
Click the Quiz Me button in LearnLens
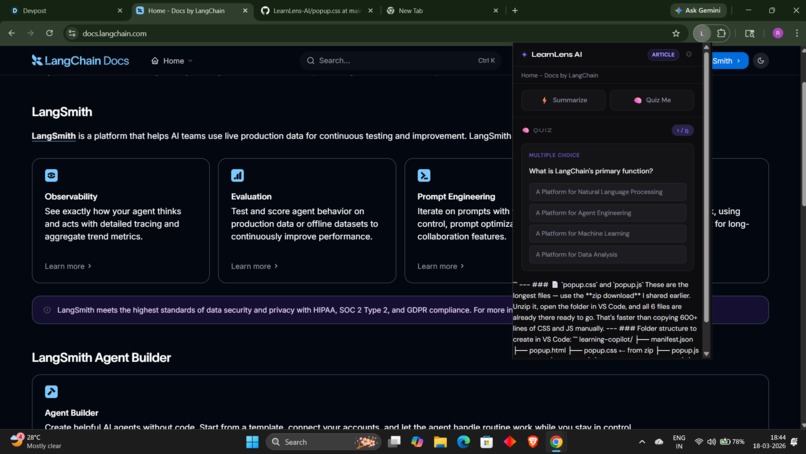(652, 100)
